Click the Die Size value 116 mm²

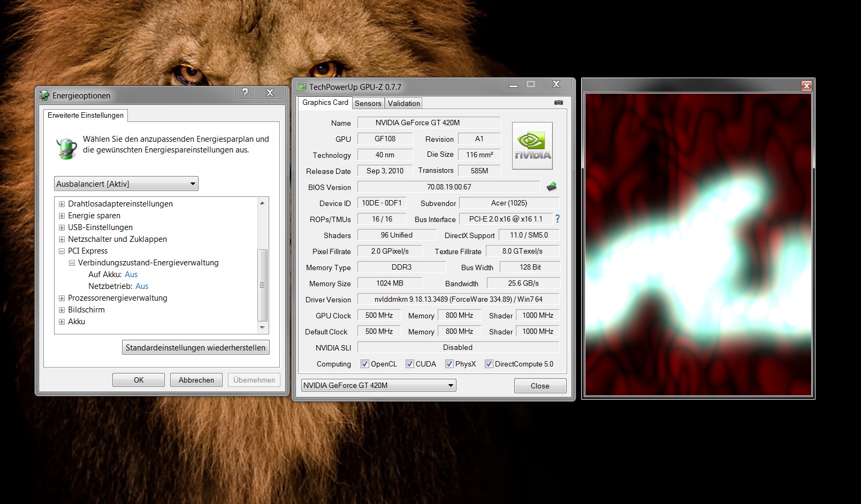(x=479, y=155)
